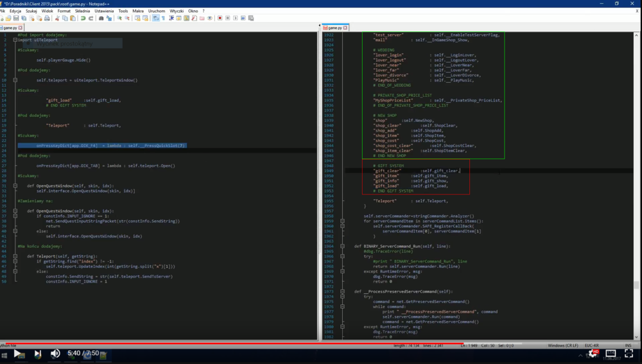Viewport: 642px width, 364px height.
Task: Start macro recording with the red record icon
Action: pyautogui.click(x=220, y=18)
